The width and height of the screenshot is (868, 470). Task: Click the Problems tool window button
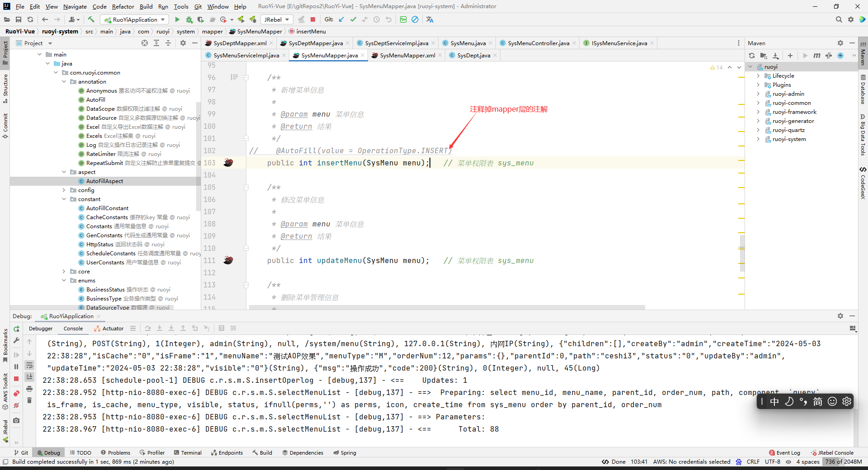pyautogui.click(x=115, y=452)
